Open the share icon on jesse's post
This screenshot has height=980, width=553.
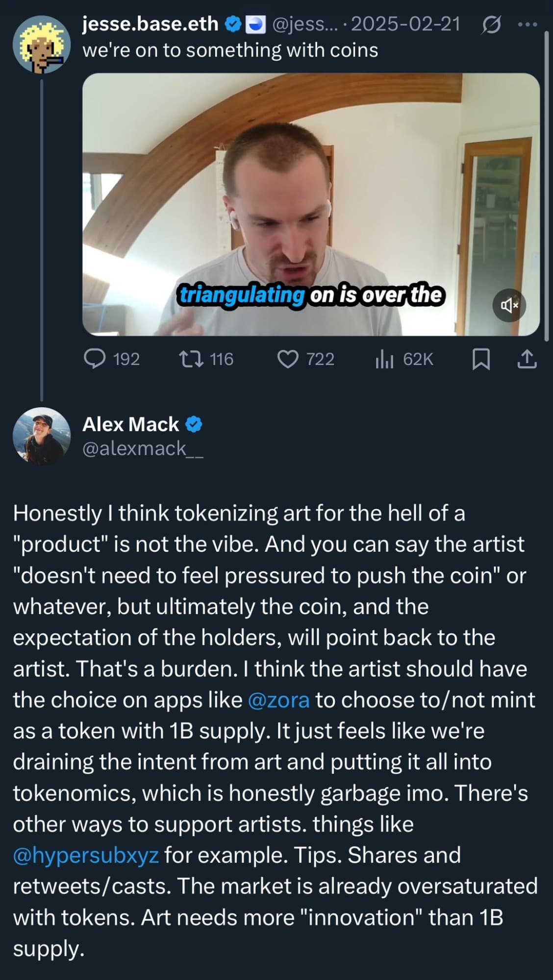pos(527,360)
